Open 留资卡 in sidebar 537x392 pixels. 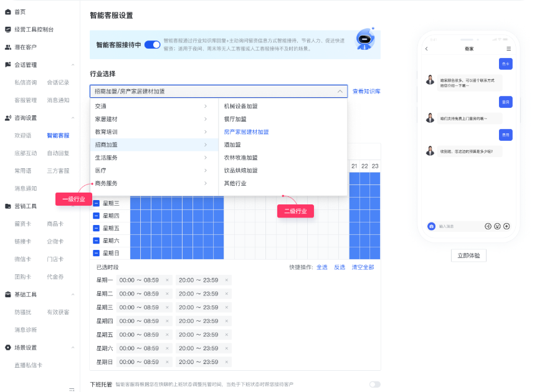pyautogui.click(x=22, y=224)
